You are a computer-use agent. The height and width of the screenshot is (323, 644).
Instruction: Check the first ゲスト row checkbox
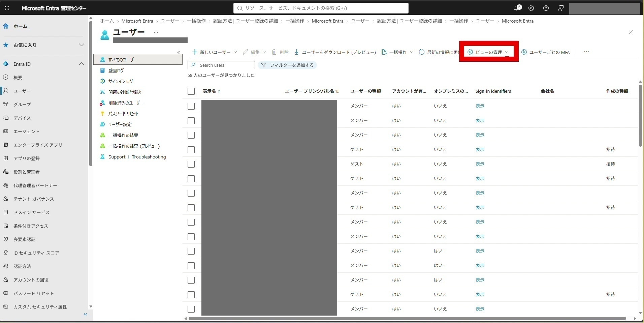191,150
